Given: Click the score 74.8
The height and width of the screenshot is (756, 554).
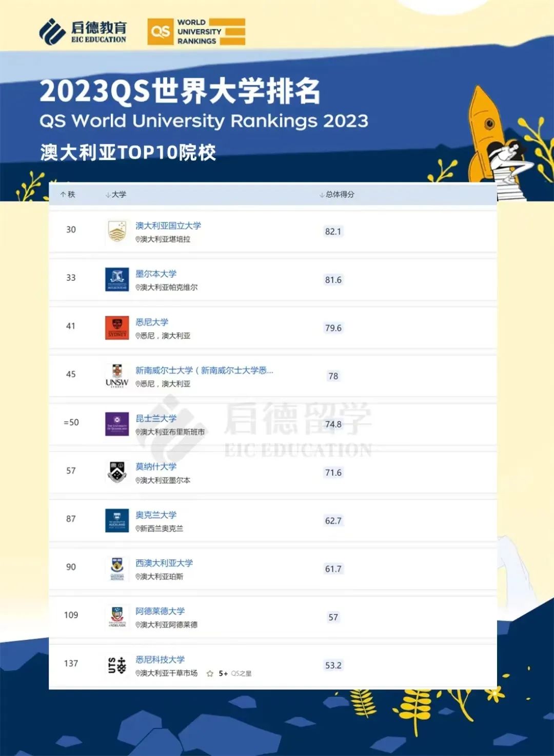Looking at the screenshot, I should (x=333, y=424).
